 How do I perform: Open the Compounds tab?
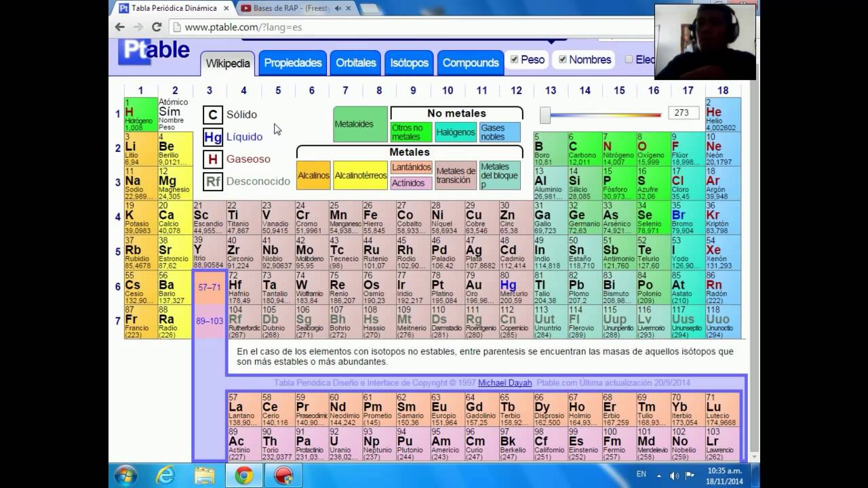click(x=471, y=63)
